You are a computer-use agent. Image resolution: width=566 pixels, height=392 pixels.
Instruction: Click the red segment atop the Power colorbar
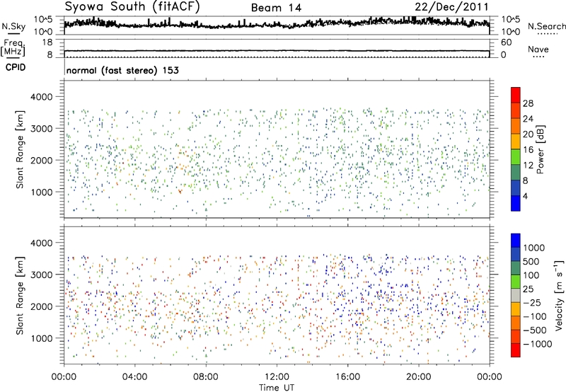516,95
